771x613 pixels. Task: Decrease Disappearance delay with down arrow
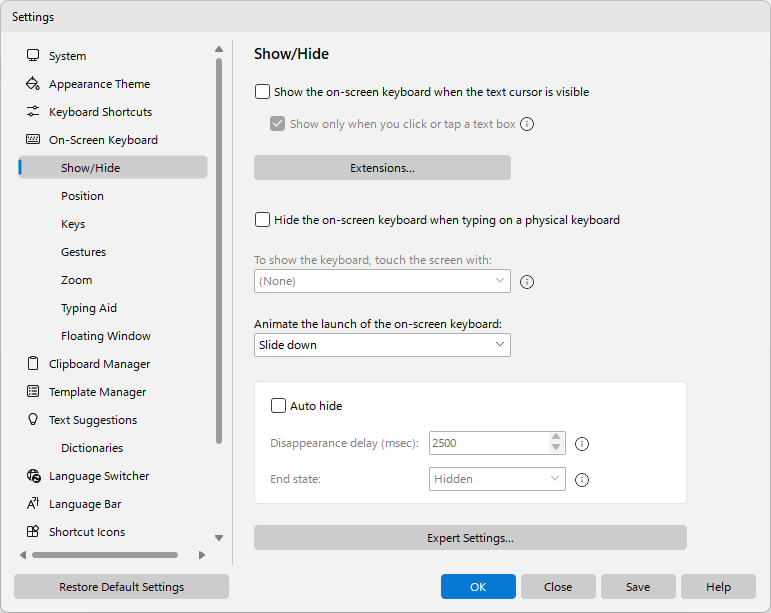556,448
